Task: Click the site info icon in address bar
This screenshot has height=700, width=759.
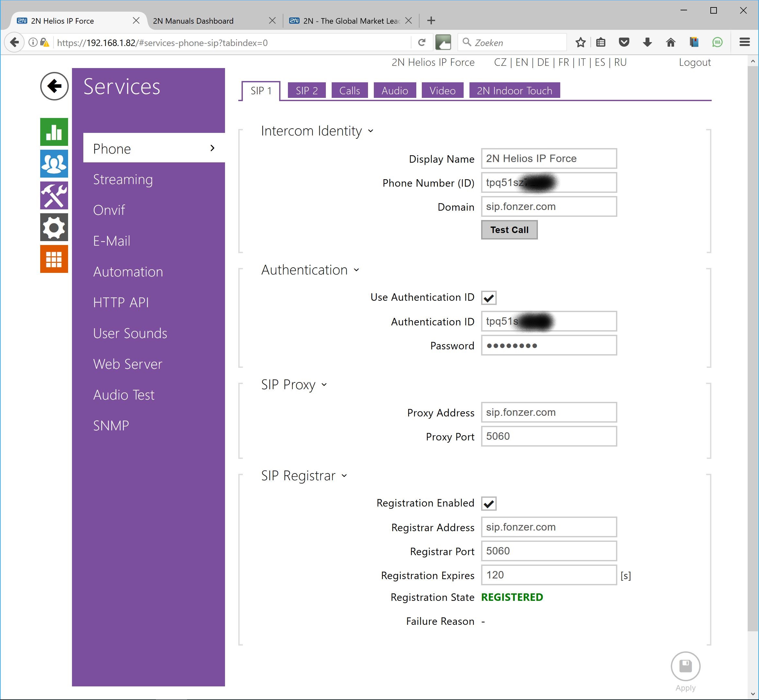Action: pos(33,42)
